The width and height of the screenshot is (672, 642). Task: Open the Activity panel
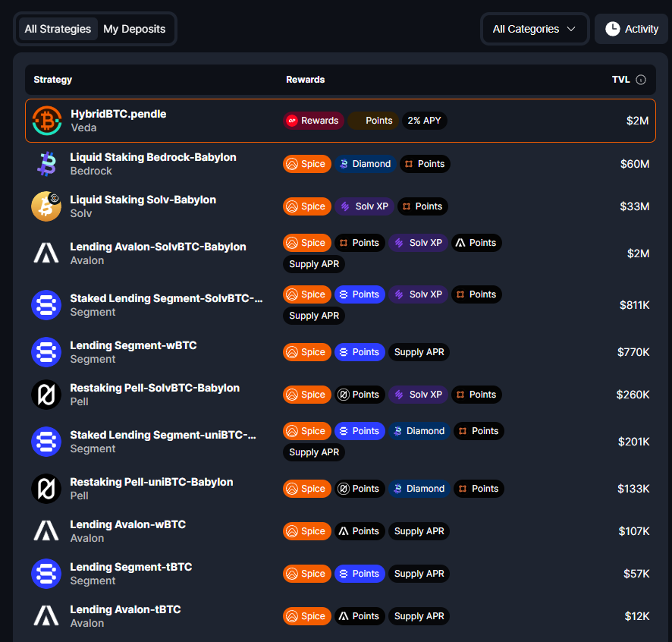pos(631,29)
